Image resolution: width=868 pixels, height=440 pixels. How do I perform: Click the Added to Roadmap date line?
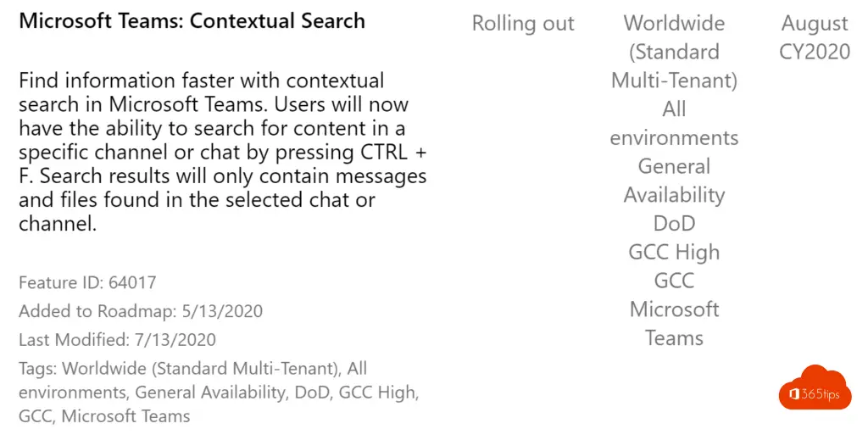coord(141,311)
